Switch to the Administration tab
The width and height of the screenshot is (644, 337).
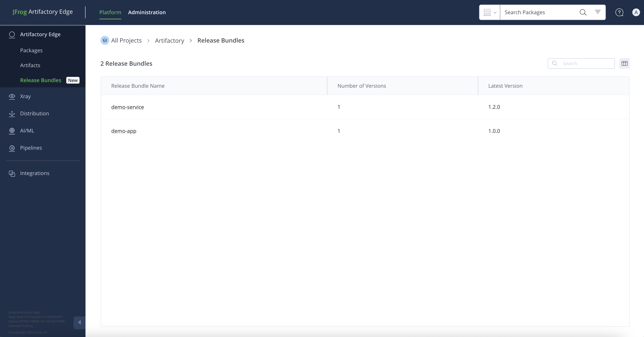tap(147, 12)
